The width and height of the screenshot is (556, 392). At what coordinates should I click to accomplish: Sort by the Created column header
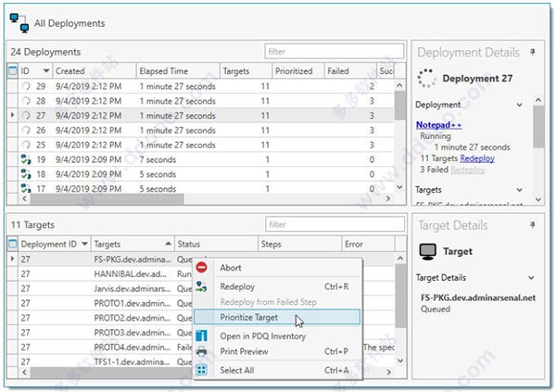[95, 70]
